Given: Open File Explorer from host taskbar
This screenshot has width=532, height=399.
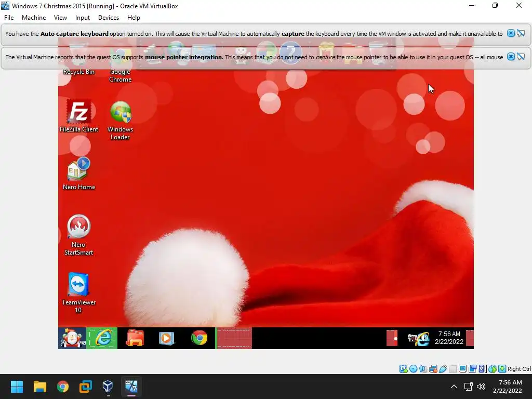Looking at the screenshot, I should point(39,387).
